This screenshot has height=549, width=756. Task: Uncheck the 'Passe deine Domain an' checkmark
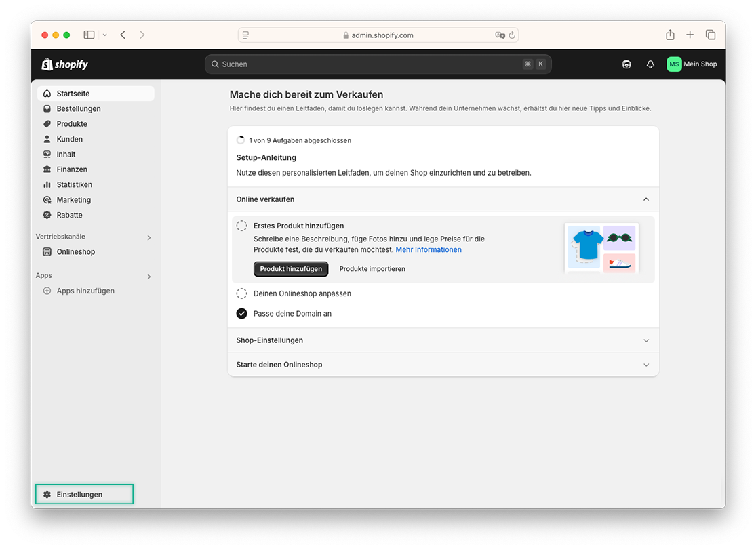point(241,314)
